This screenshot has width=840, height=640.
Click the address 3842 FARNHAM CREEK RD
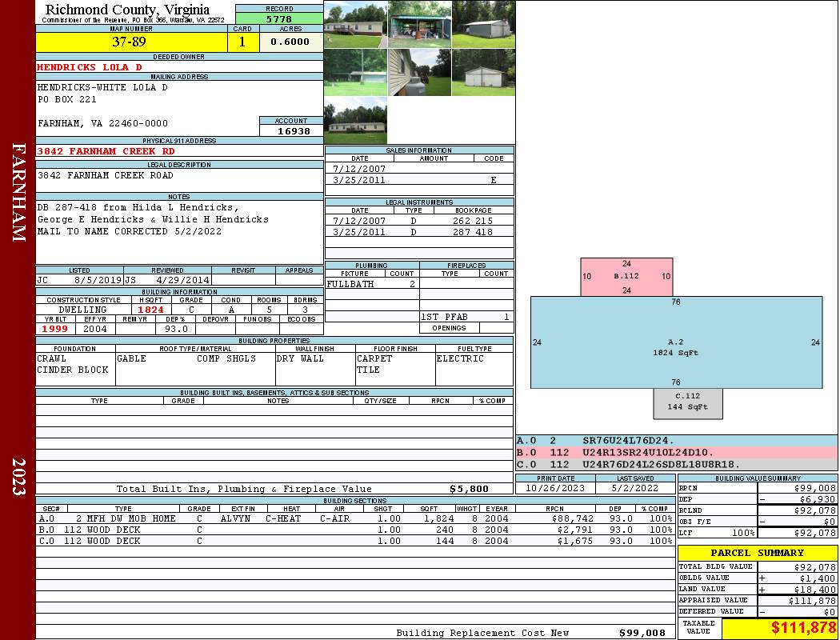[106, 150]
